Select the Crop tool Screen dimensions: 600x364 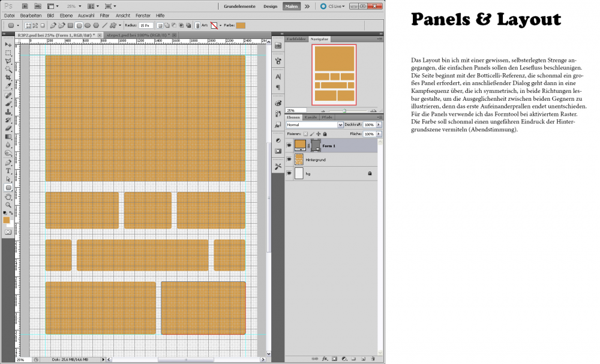8,77
